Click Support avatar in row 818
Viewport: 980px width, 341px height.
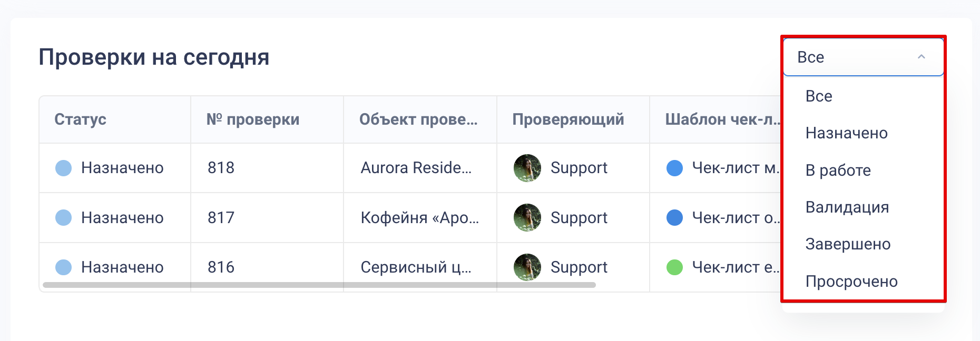[x=527, y=168]
